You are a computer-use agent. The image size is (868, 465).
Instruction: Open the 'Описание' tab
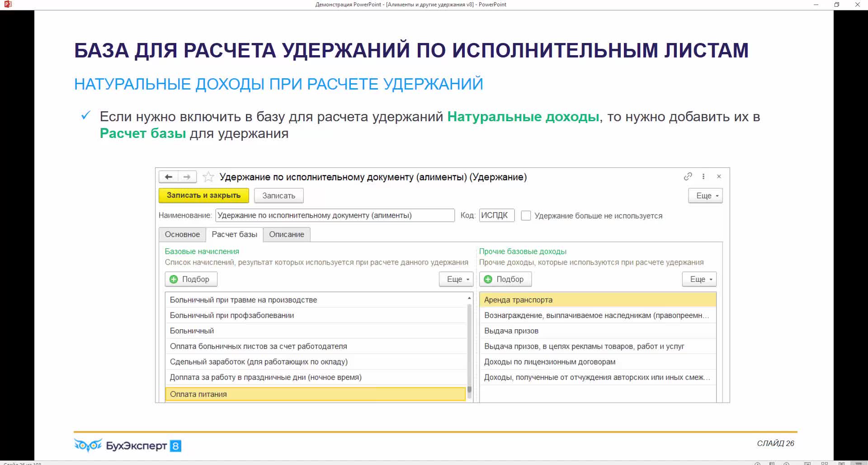[287, 234]
